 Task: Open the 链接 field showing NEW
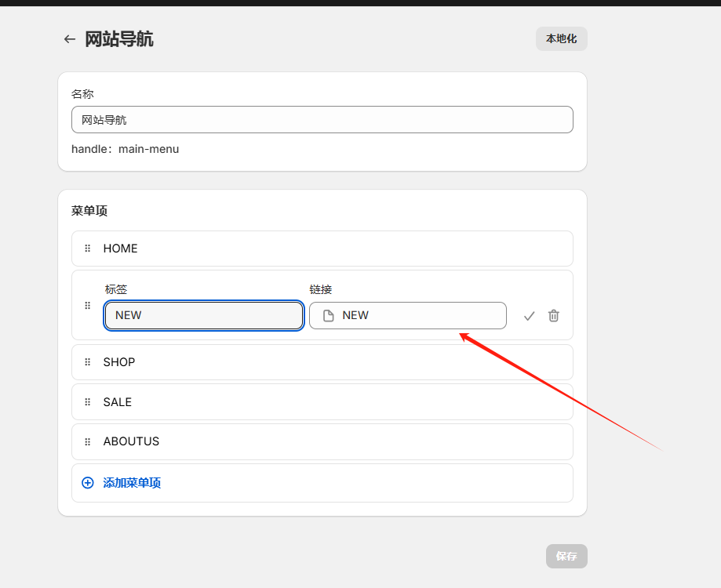tap(408, 315)
